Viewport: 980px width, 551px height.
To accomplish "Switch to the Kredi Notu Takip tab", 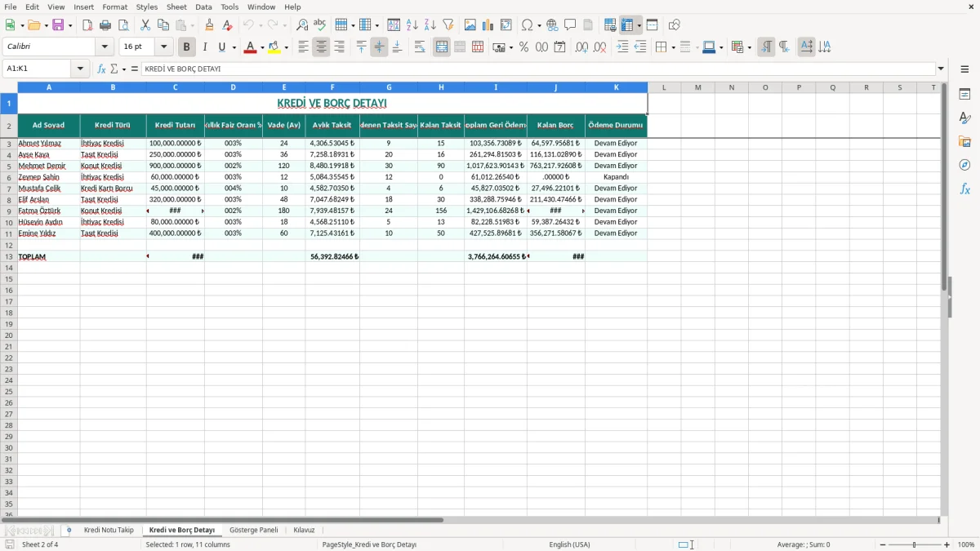I will point(109,531).
